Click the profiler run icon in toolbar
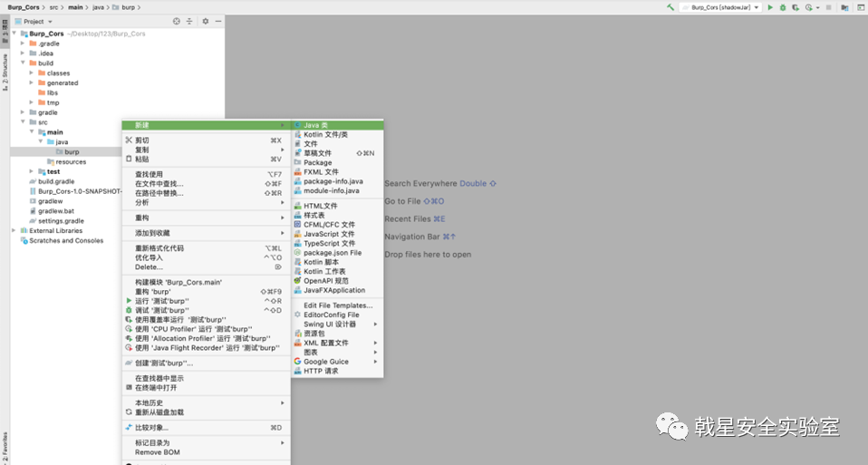The width and height of the screenshot is (868, 465). [809, 7]
